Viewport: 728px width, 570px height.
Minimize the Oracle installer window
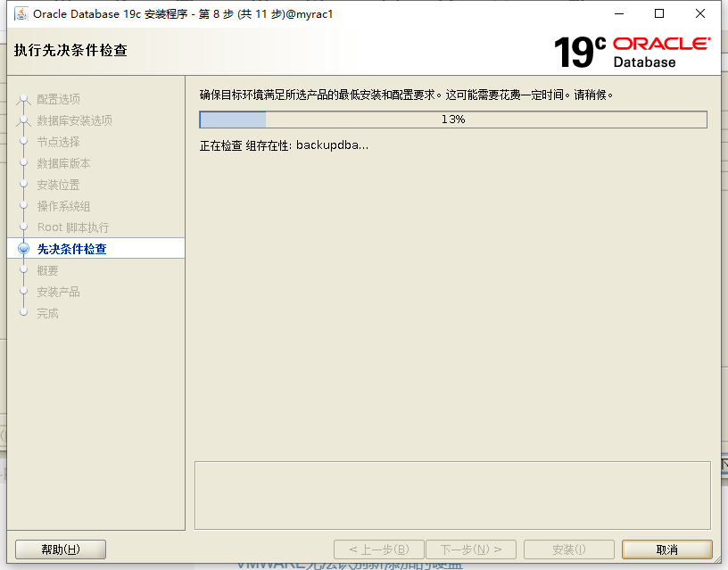[619, 14]
